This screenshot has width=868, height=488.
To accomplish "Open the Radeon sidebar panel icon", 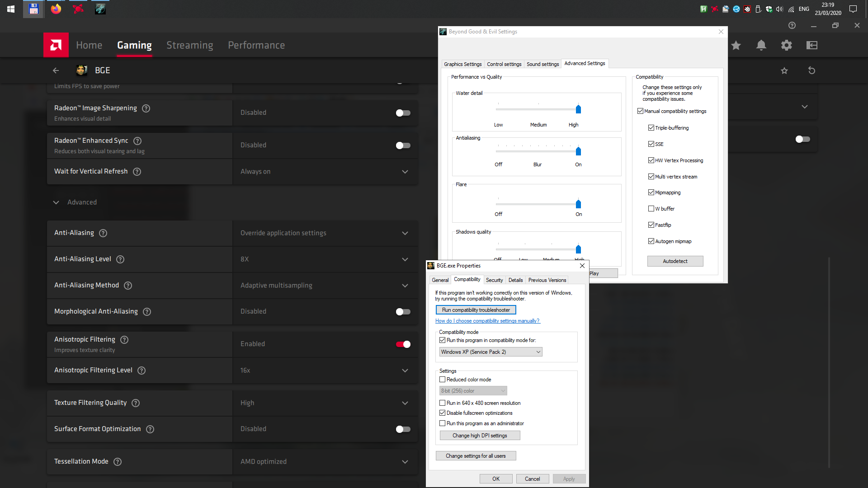I will [x=812, y=45].
